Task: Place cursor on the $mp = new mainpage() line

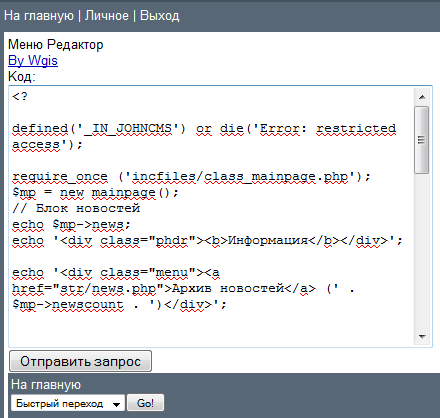Action: pyautogui.click(x=95, y=193)
